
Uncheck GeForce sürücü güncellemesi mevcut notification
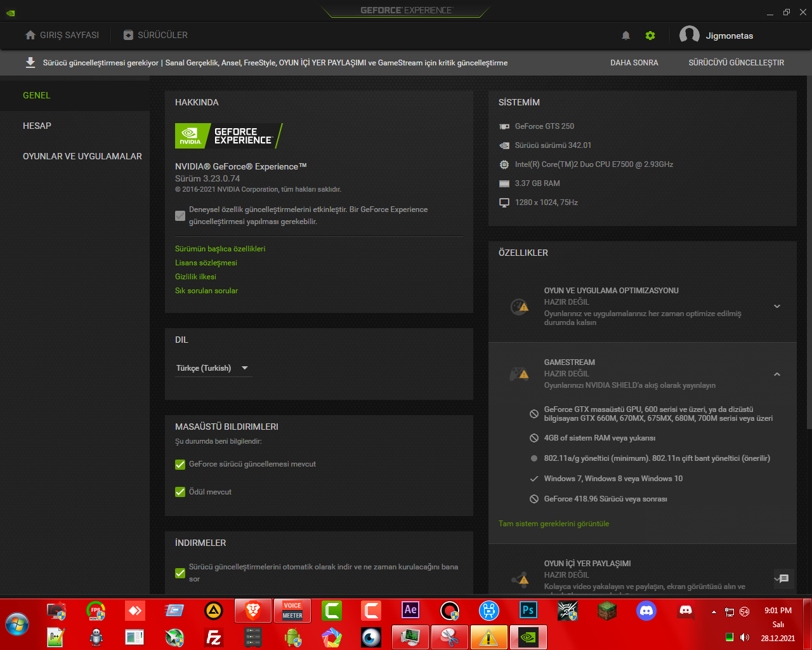pyautogui.click(x=180, y=465)
